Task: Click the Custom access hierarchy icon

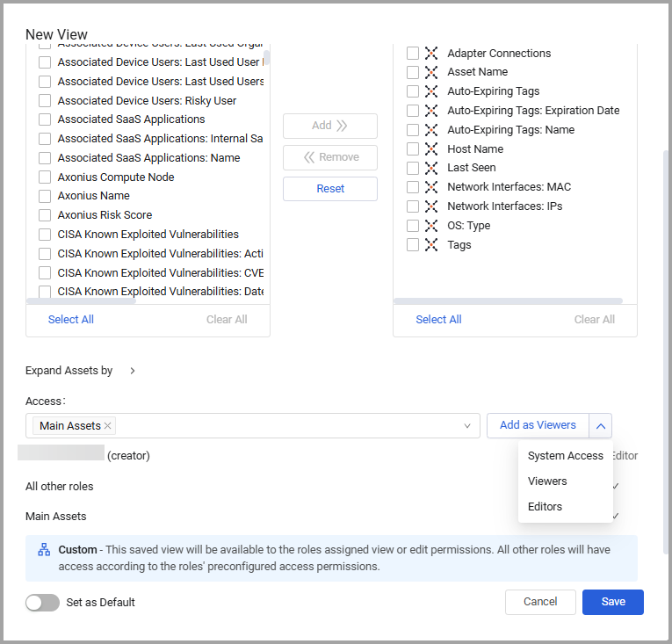Action: (44, 550)
